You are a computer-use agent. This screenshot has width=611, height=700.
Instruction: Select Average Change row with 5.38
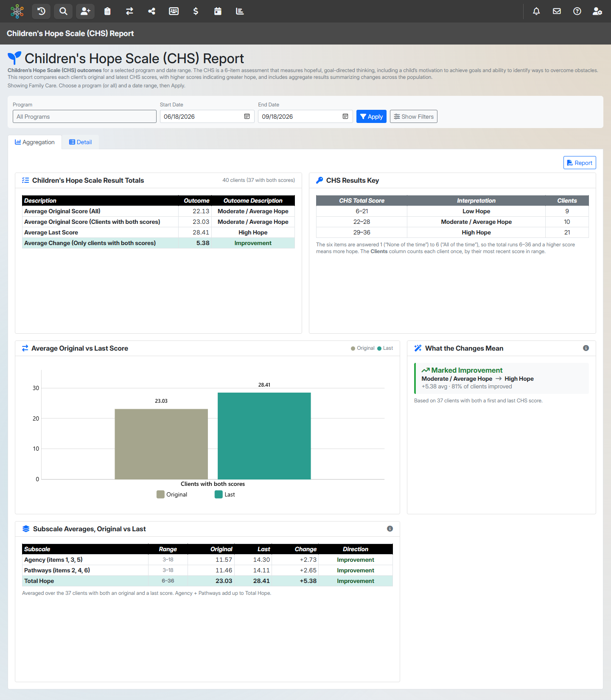(x=158, y=243)
